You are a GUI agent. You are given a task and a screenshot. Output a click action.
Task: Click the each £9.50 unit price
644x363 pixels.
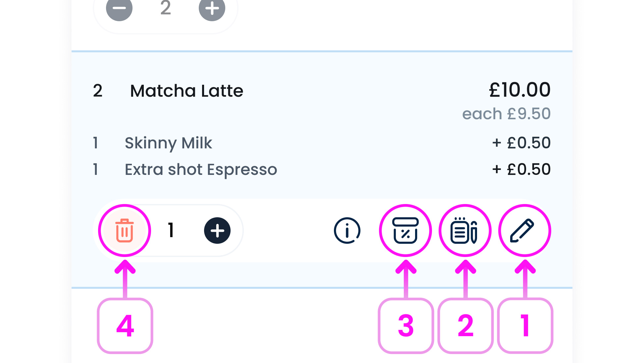(506, 114)
